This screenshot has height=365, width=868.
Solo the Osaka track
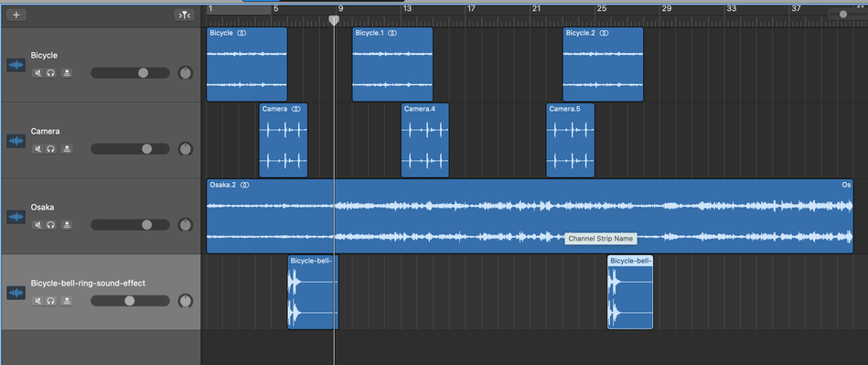coord(51,224)
